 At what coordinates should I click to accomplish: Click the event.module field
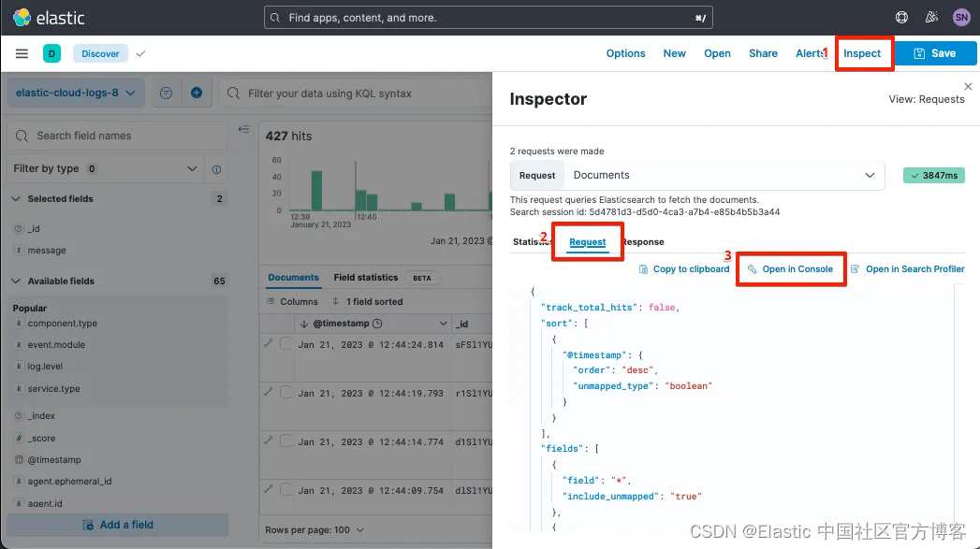pyautogui.click(x=56, y=345)
